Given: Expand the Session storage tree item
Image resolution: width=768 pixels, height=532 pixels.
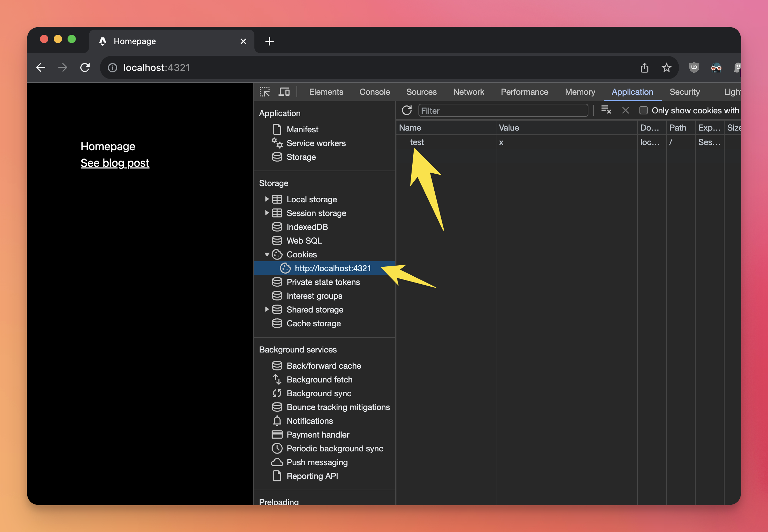Looking at the screenshot, I should tap(267, 213).
